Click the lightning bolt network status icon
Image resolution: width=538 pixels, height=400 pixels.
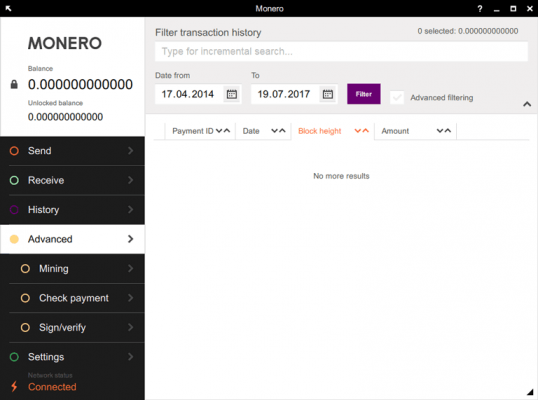point(14,386)
